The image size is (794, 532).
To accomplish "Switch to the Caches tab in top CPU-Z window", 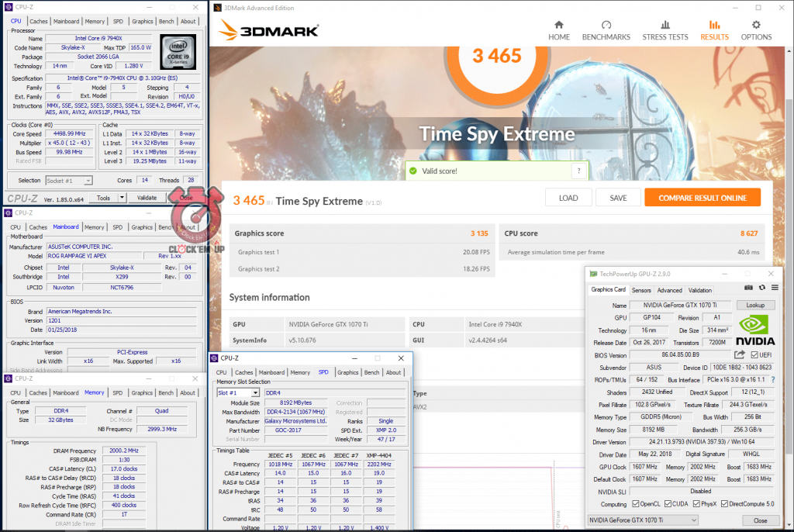I will click(x=39, y=22).
